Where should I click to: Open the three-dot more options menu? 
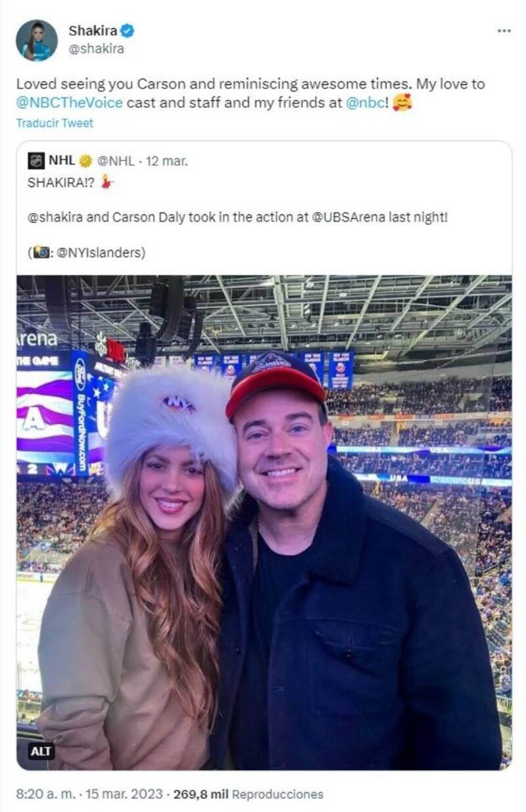(x=504, y=31)
